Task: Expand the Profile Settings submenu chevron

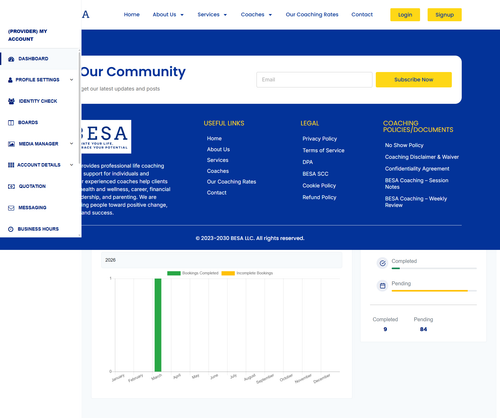Action: tap(71, 80)
